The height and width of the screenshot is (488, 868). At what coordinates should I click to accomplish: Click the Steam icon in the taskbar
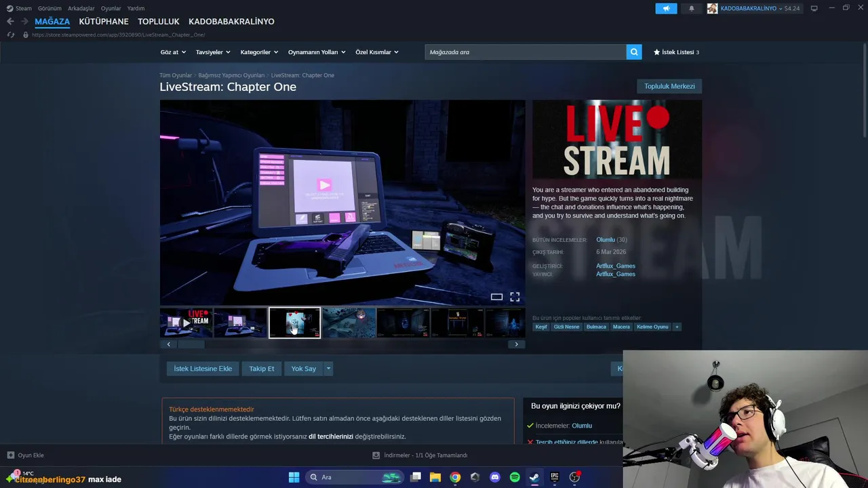coord(534,477)
